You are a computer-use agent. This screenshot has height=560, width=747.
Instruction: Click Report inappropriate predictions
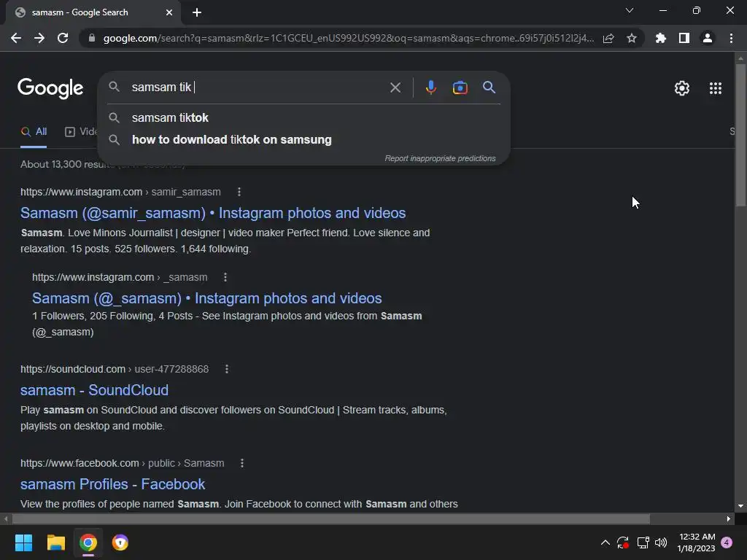click(440, 158)
